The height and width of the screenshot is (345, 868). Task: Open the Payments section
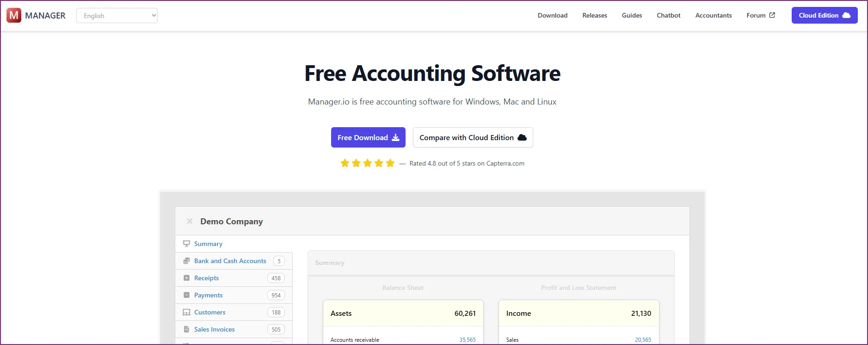208,295
